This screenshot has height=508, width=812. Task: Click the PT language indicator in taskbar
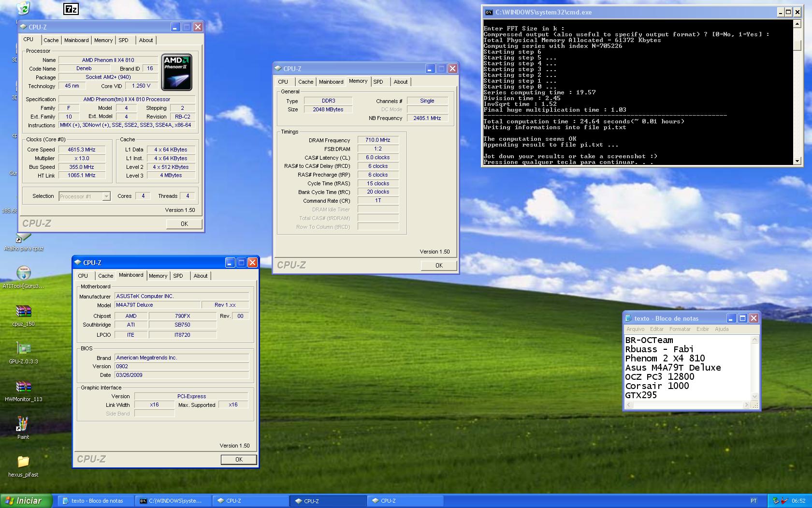(754, 501)
